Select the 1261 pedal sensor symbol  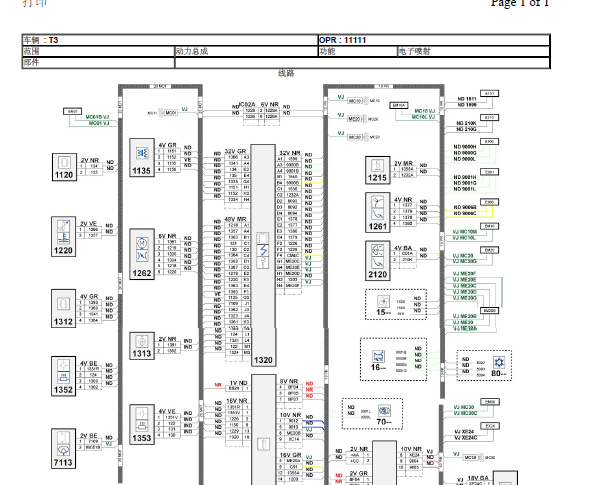[378, 212]
